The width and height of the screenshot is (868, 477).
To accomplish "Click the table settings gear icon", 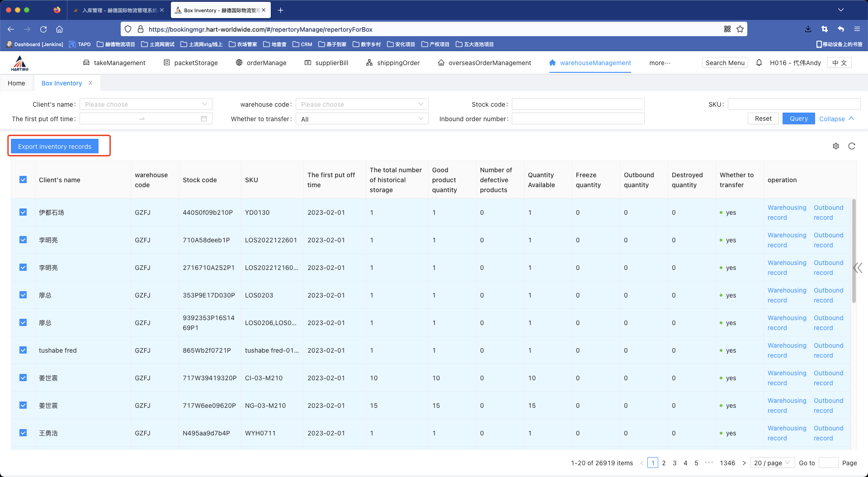I will pos(836,146).
